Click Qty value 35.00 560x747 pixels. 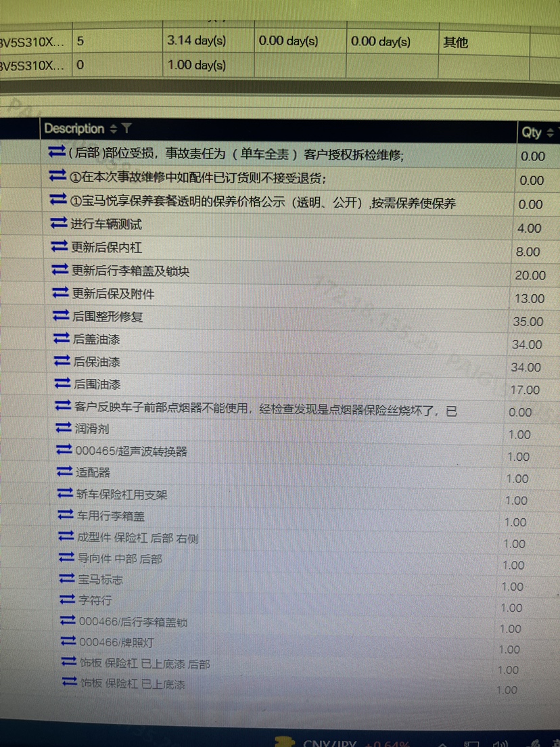pyautogui.click(x=528, y=321)
